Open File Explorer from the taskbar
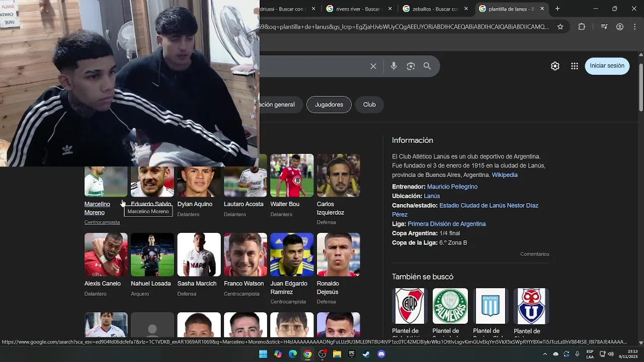Screen dimensions: 644x362 [x=337, y=354]
